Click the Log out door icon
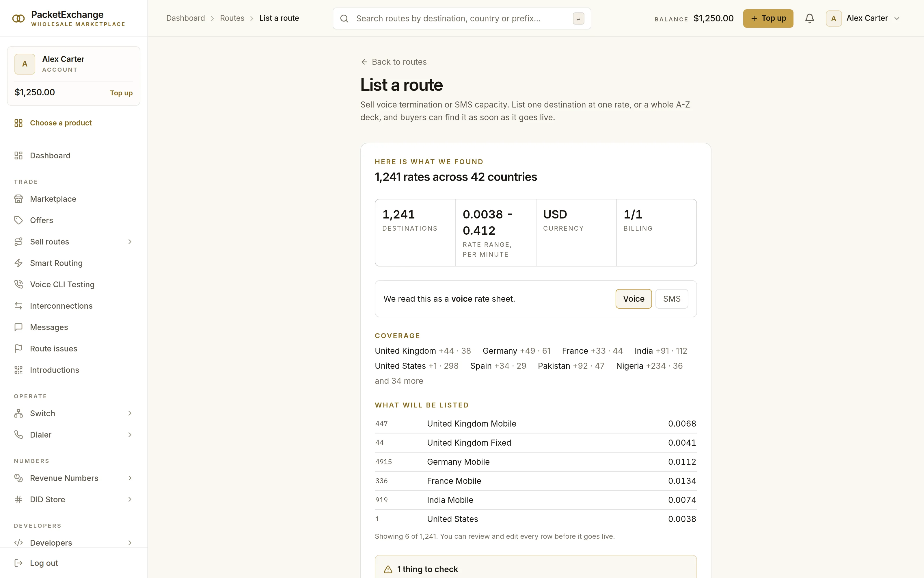 pos(18,563)
